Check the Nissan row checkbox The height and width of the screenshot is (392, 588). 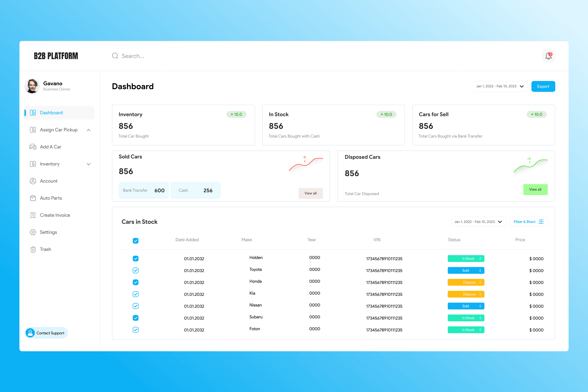[x=136, y=306]
